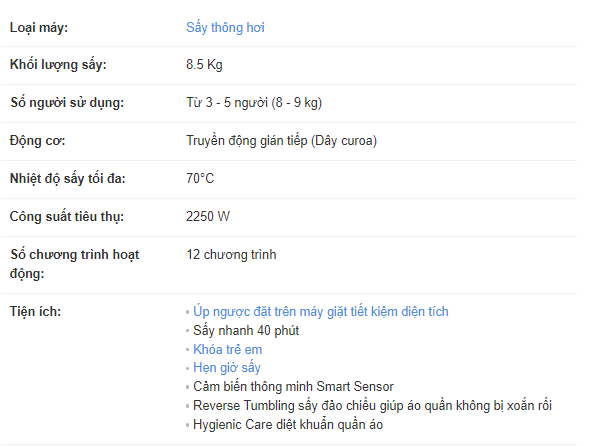Open the Sấy thông hơi link
Image resolution: width=594 pixels, height=446 pixels.
click(225, 28)
